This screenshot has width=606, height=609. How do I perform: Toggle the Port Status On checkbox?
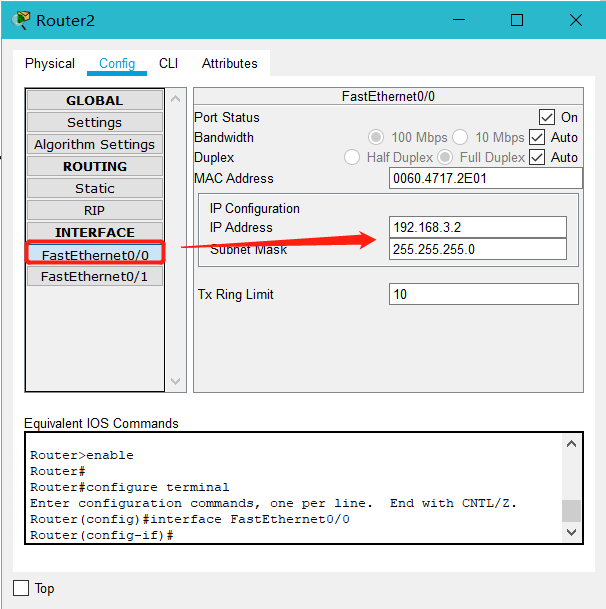(x=547, y=117)
